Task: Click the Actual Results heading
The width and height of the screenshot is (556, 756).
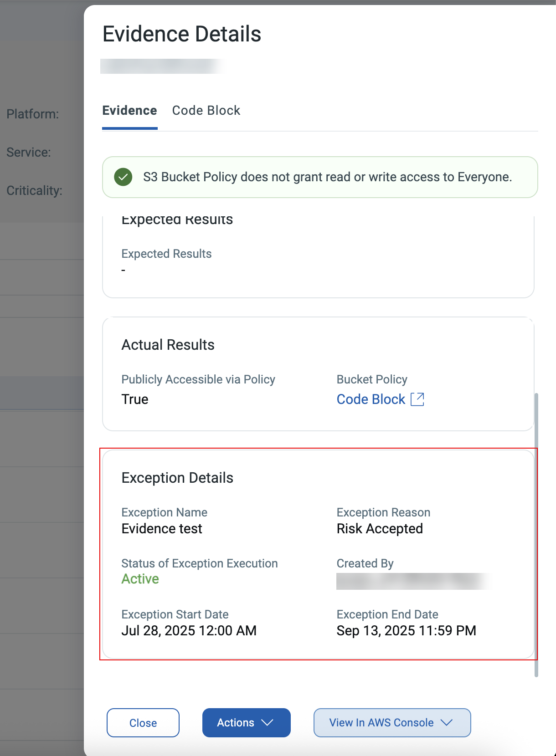Action: point(168,345)
